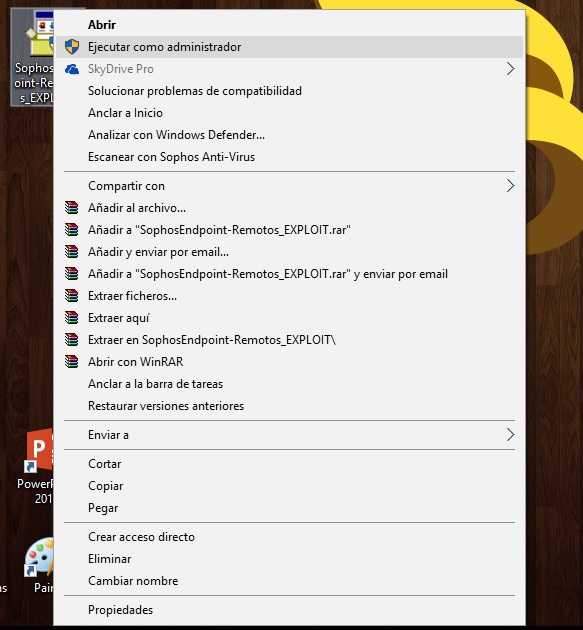Select Analizar con Windows Defender
583x630 pixels.
point(289,135)
